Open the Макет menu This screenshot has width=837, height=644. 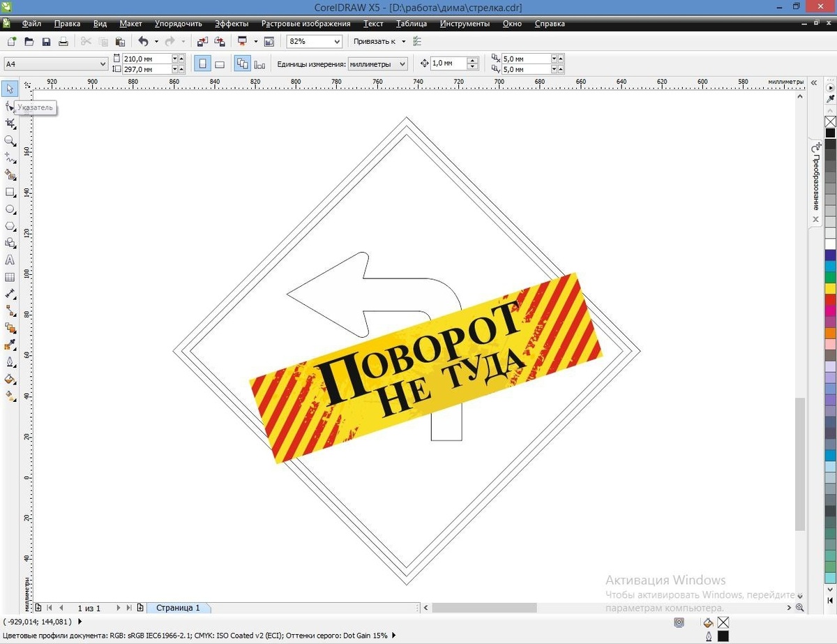[130, 23]
